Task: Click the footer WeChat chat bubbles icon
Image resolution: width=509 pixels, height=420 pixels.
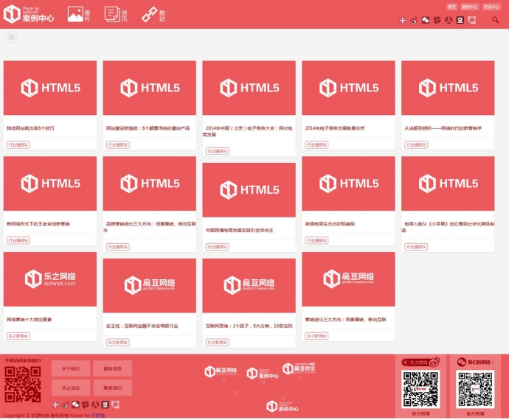Action: point(75,405)
